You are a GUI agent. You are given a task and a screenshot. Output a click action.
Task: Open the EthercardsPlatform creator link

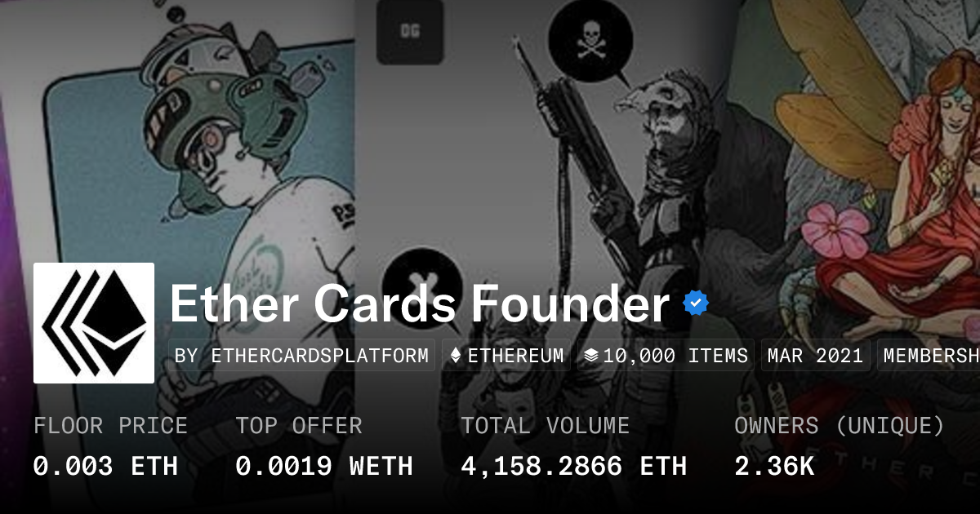[x=302, y=356]
